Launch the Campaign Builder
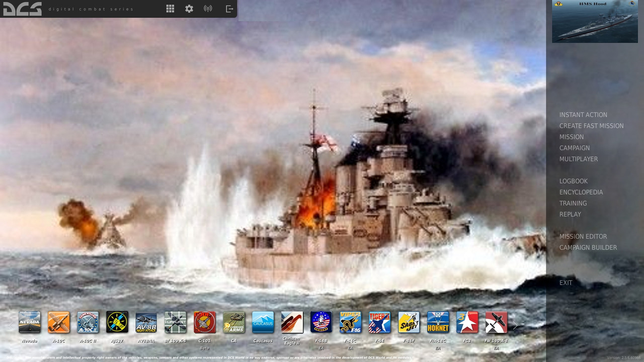Screen dimensions: 644x362 tap(588, 247)
